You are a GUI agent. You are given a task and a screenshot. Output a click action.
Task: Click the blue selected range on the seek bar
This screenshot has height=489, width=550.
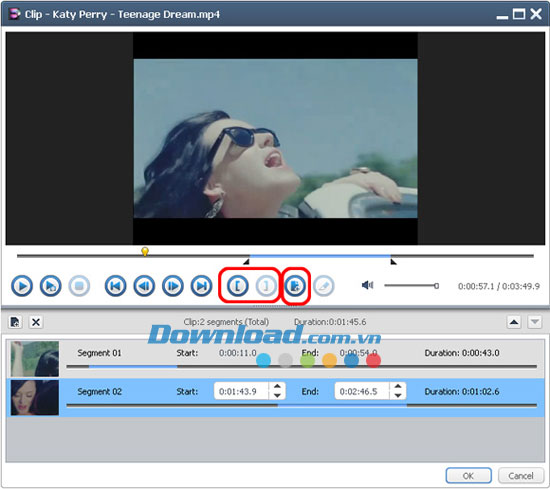coord(320,256)
